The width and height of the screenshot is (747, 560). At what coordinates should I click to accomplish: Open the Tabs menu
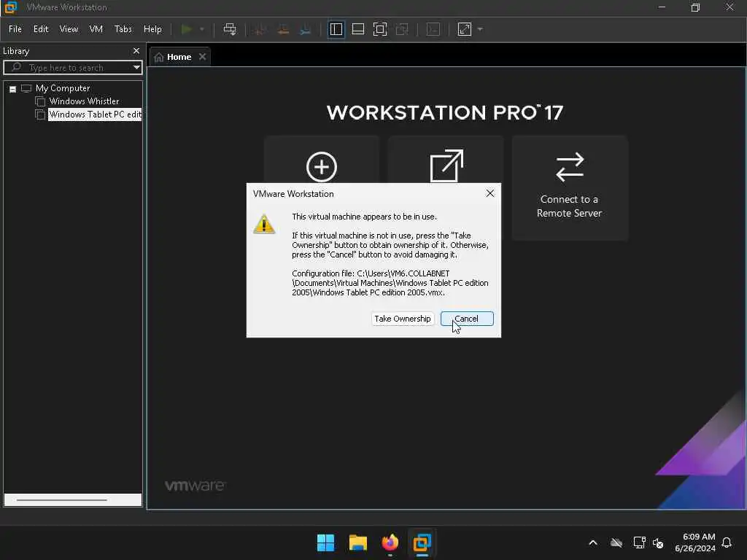tap(123, 29)
